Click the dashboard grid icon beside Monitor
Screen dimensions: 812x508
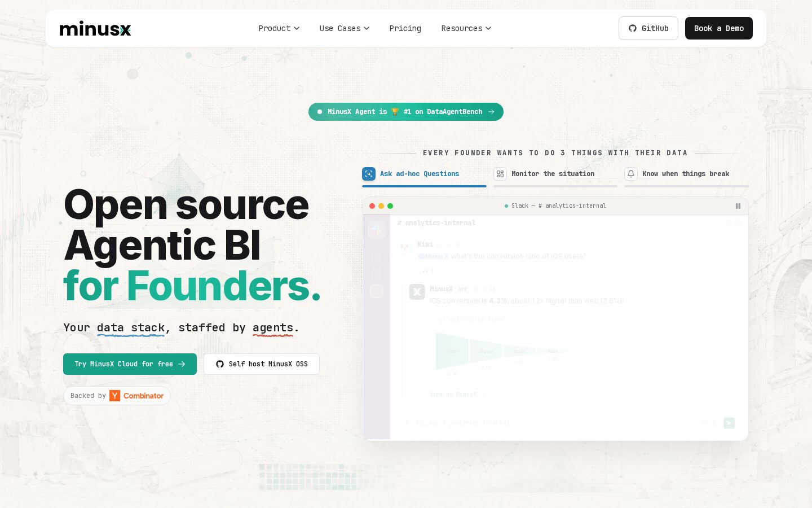pos(500,174)
